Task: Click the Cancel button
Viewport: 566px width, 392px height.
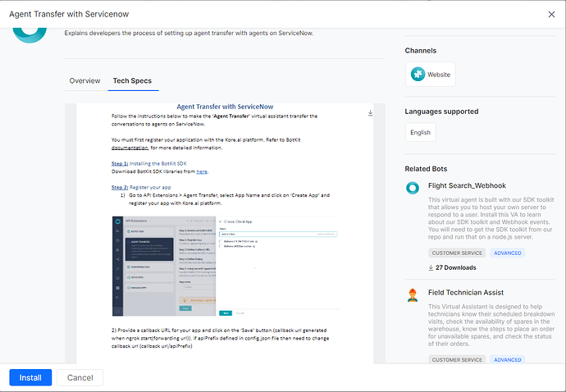Action: pos(80,377)
